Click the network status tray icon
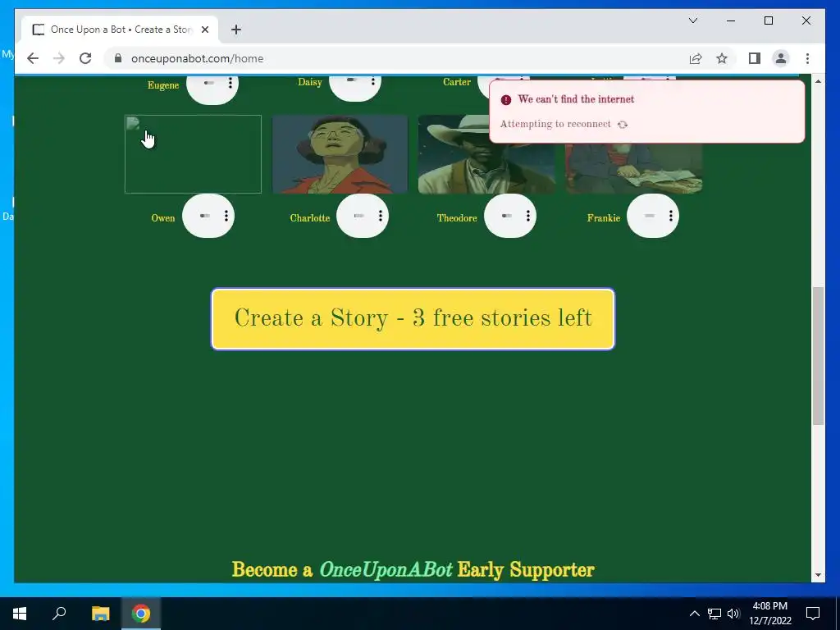This screenshot has height=630, width=840. coord(714,614)
